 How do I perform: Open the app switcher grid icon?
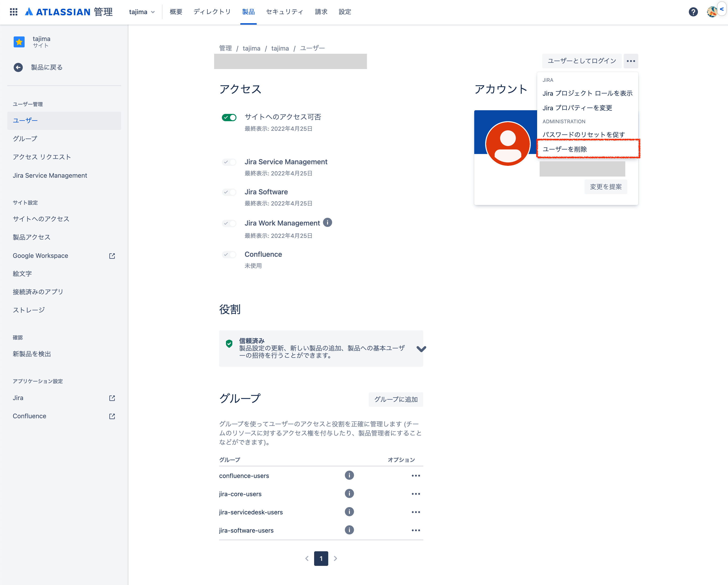coord(13,12)
